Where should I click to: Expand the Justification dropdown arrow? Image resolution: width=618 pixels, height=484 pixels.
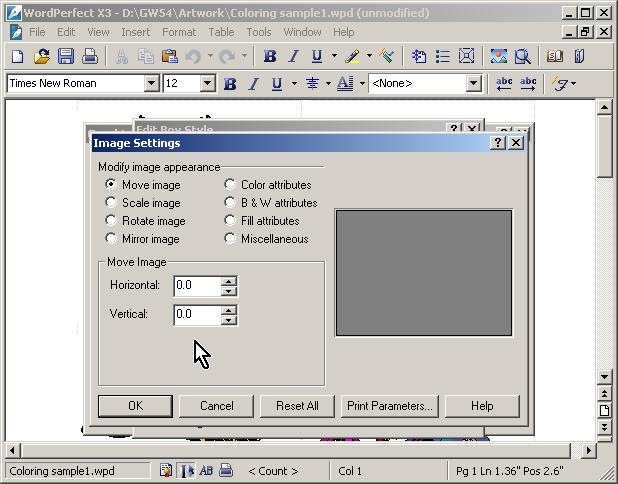click(328, 83)
